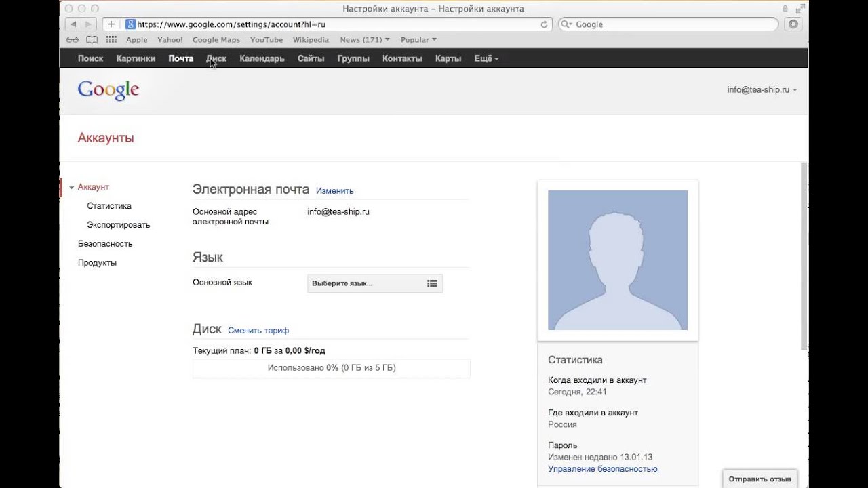Click the magnifier icon in search field

(567, 24)
